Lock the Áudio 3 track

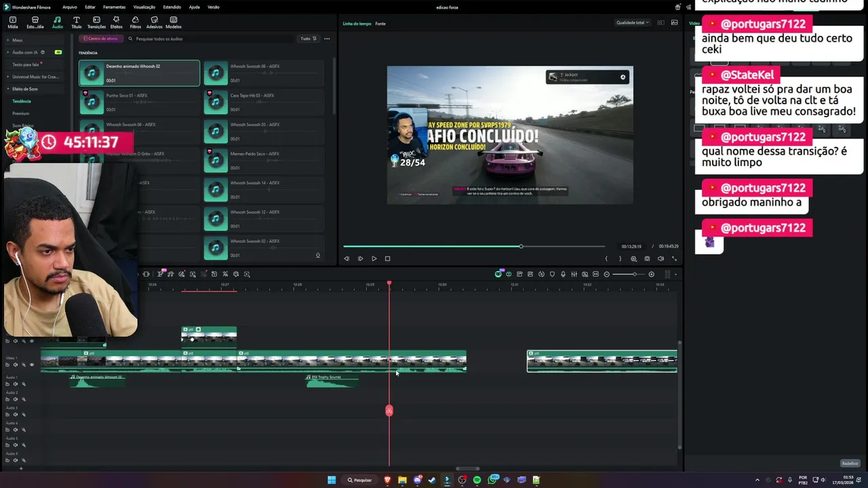coord(7,414)
